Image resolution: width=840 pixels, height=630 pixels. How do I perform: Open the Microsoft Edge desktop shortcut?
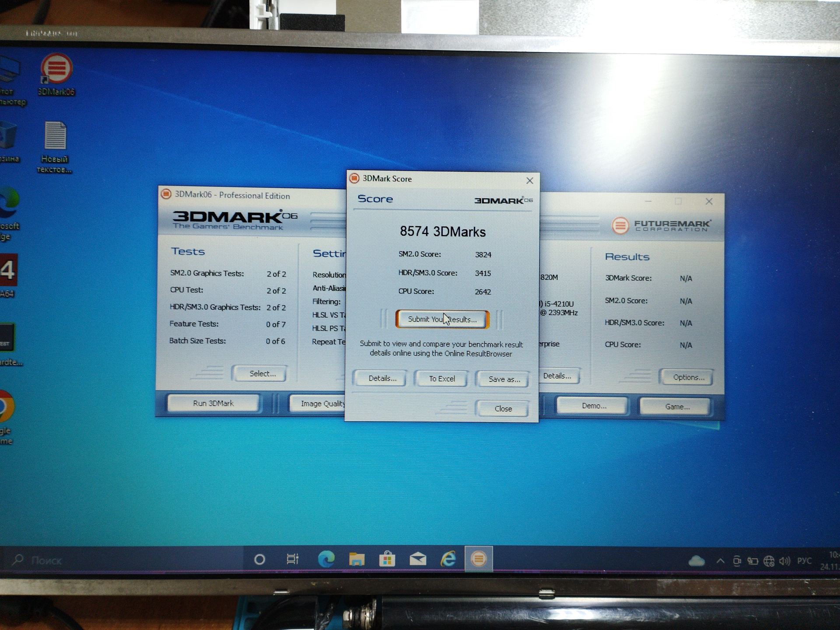tap(10, 214)
